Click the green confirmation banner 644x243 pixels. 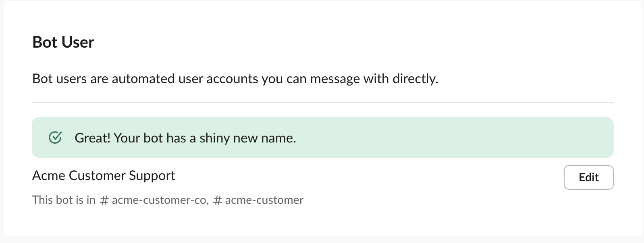point(322,138)
